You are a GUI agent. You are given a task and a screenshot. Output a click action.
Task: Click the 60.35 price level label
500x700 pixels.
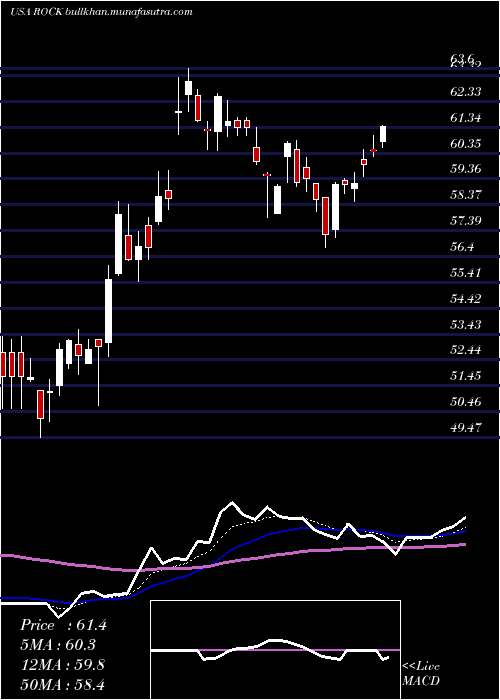pyautogui.click(x=466, y=144)
